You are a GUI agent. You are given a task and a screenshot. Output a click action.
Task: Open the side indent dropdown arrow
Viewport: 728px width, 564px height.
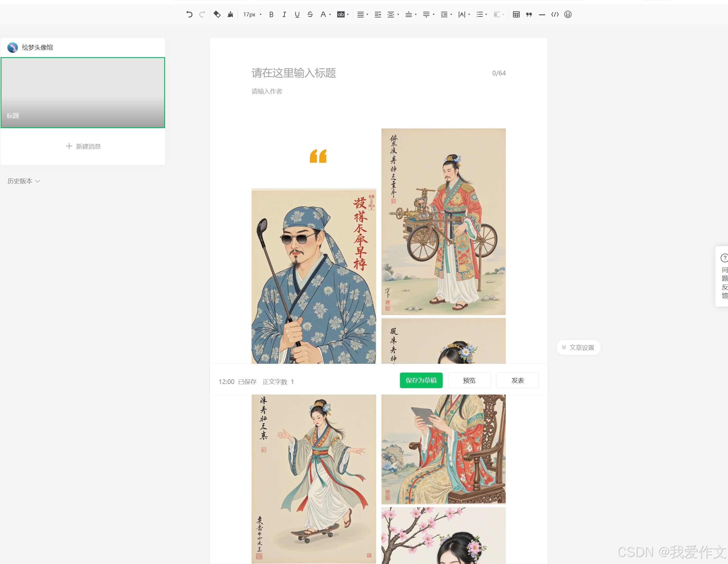[x=398, y=15]
